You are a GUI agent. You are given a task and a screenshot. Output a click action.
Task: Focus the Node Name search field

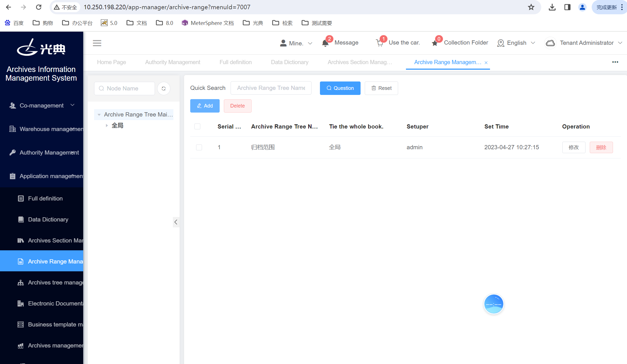124,88
